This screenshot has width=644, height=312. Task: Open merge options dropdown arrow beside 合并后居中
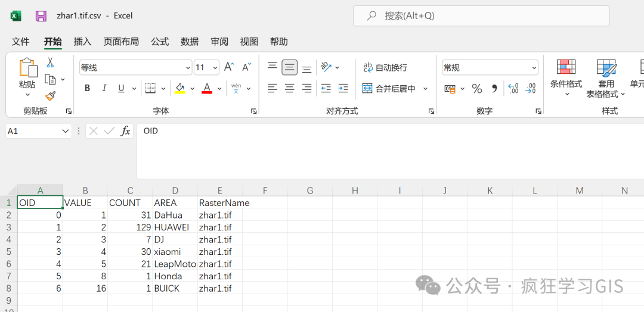point(426,89)
